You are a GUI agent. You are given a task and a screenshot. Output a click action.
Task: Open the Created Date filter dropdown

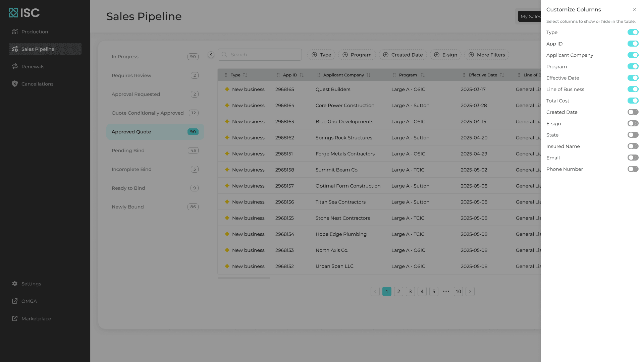point(403,55)
